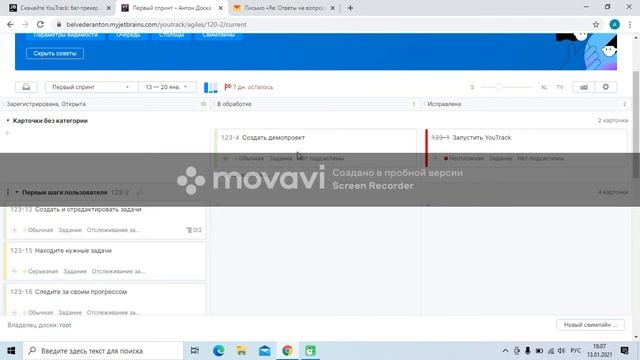Collapse the Карточки без категории swimlane
Screen dimensions: 640x360
[x=8, y=121]
